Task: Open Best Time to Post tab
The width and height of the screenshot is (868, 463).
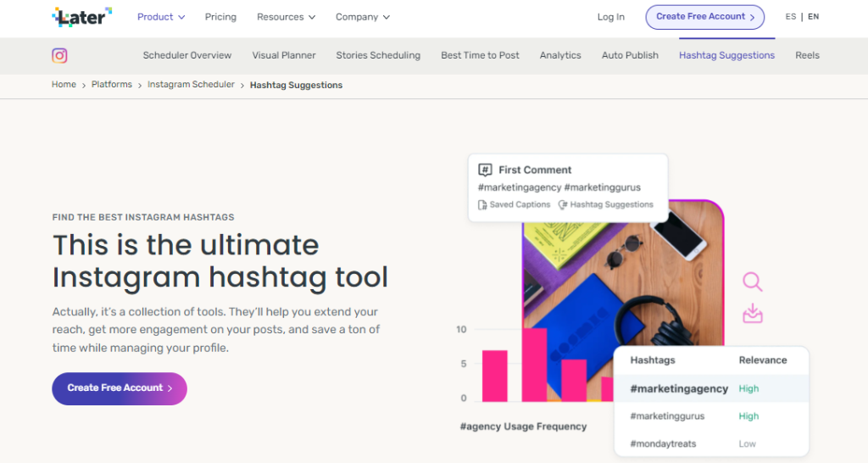Action: point(480,55)
